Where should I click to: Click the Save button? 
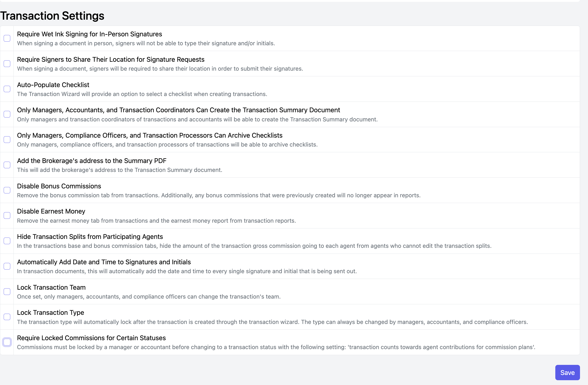567,372
